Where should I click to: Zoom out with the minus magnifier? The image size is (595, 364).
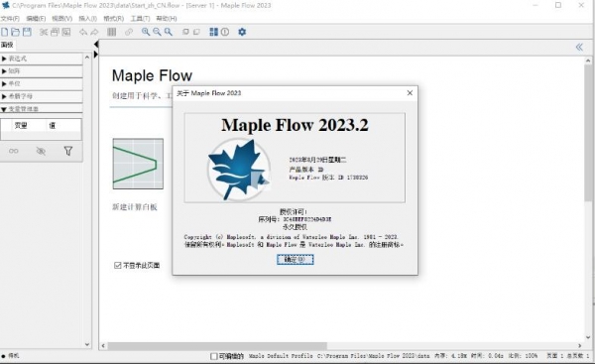coord(157,32)
